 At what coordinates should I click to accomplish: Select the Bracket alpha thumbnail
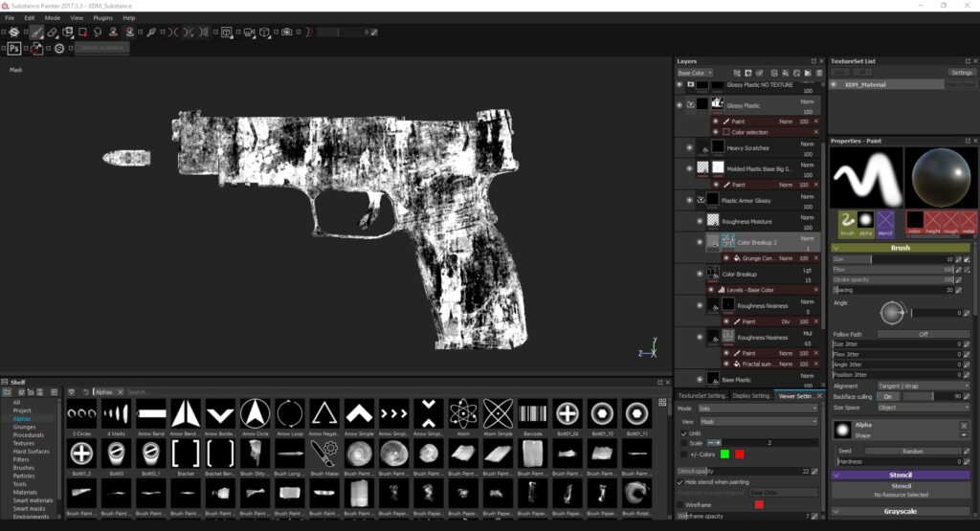click(x=186, y=454)
